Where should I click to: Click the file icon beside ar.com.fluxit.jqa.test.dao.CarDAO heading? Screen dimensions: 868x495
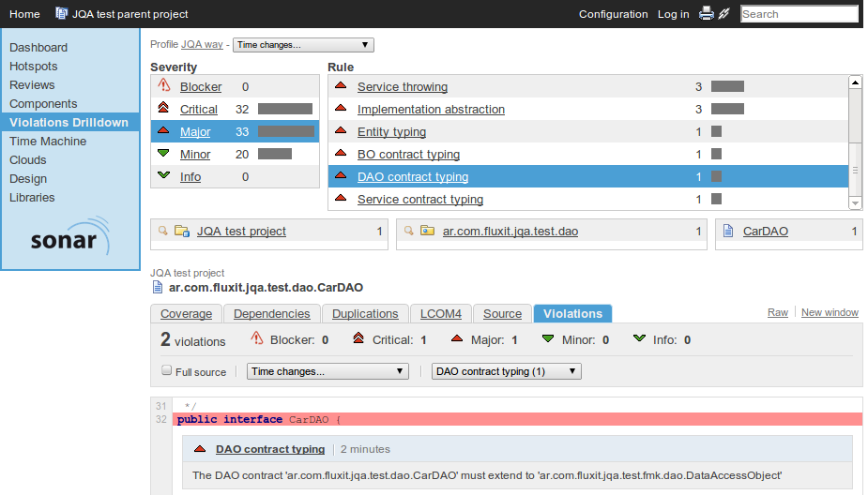158,287
